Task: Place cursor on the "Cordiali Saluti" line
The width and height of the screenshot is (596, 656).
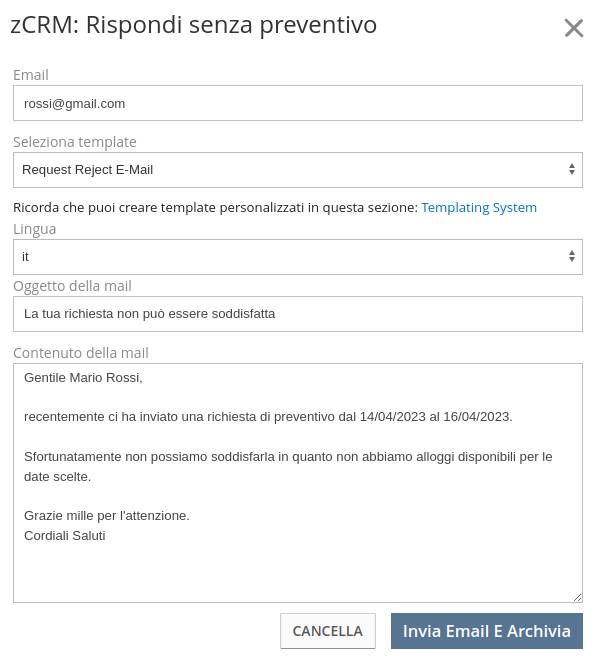Action: [65, 536]
